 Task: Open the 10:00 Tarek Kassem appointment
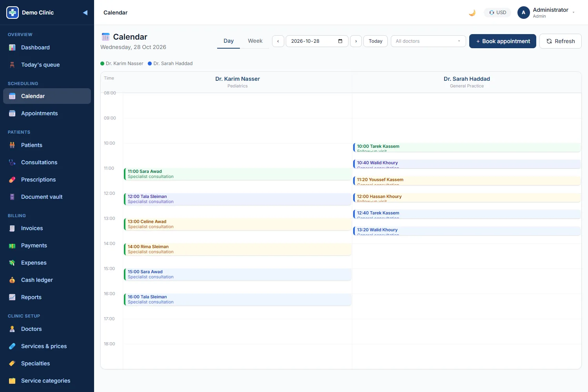coord(467,147)
